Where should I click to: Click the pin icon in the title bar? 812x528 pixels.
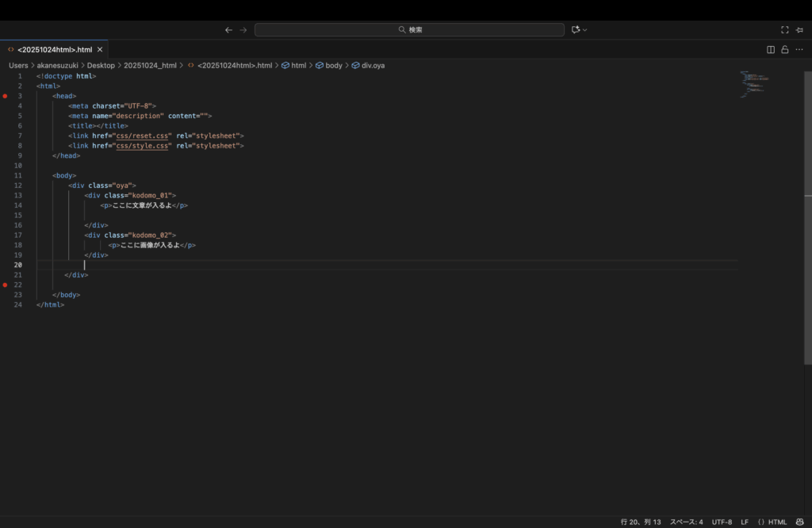[799, 30]
